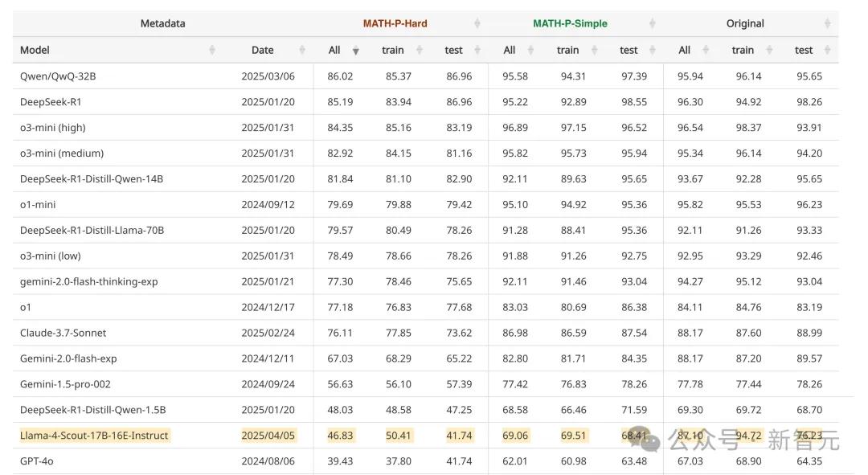Click sort icon of Original All column
This screenshot has width=868, height=475.
[x=706, y=50]
